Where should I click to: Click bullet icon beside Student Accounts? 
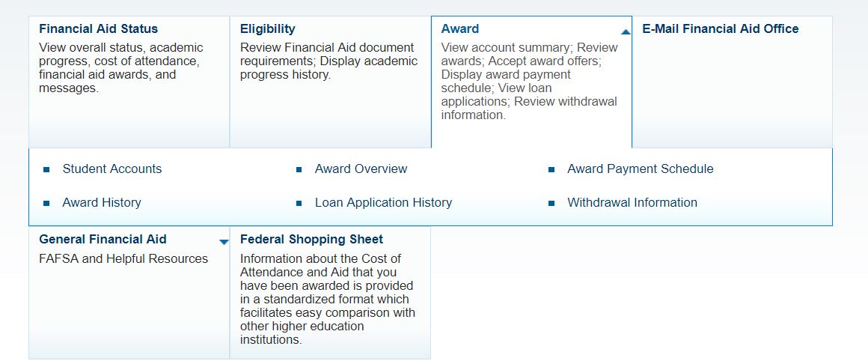[x=46, y=170]
